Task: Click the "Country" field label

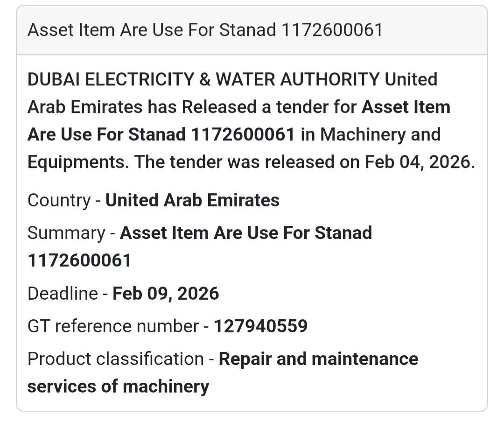Action: click(x=59, y=200)
